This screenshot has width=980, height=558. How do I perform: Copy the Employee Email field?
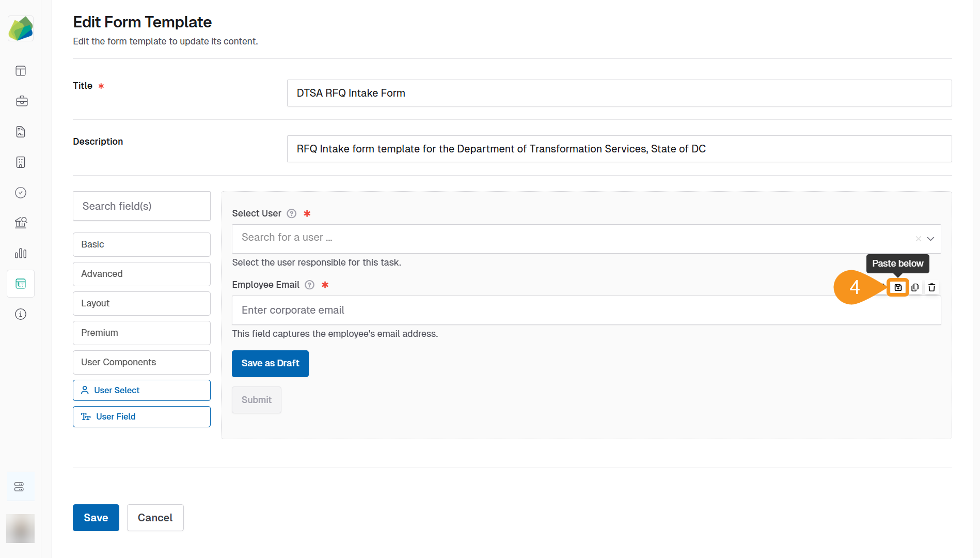(x=914, y=287)
